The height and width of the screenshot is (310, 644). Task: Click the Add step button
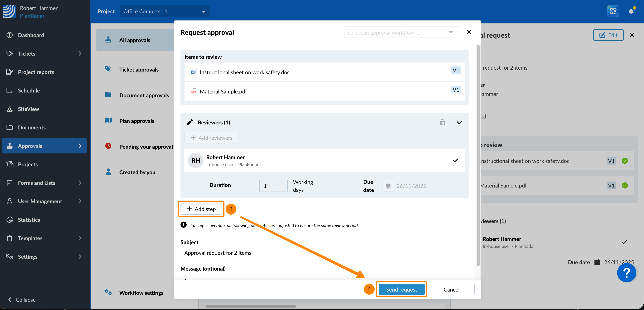[x=201, y=209]
